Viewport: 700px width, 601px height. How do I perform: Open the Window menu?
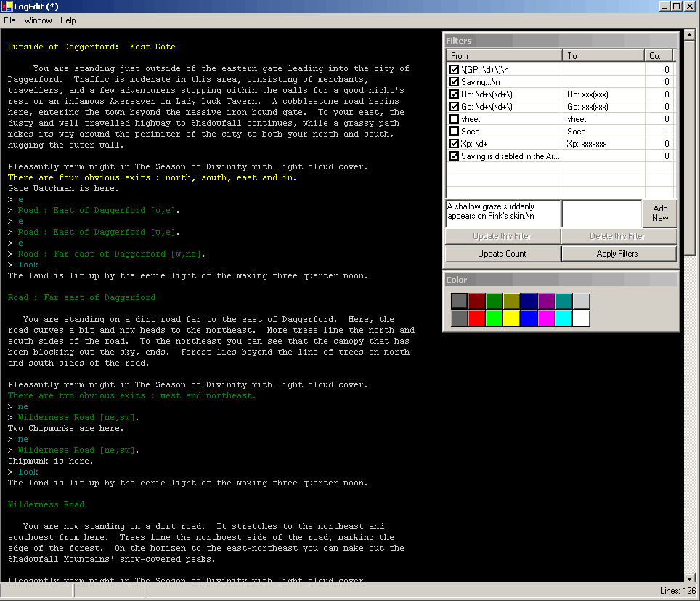(x=38, y=20)
